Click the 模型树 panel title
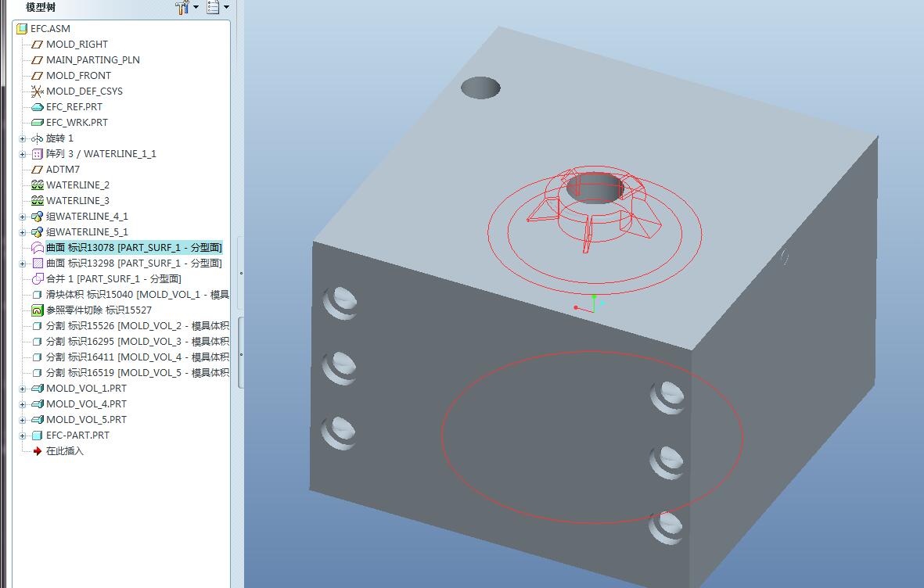The image size is (924, 588). [x=40, y=7]
